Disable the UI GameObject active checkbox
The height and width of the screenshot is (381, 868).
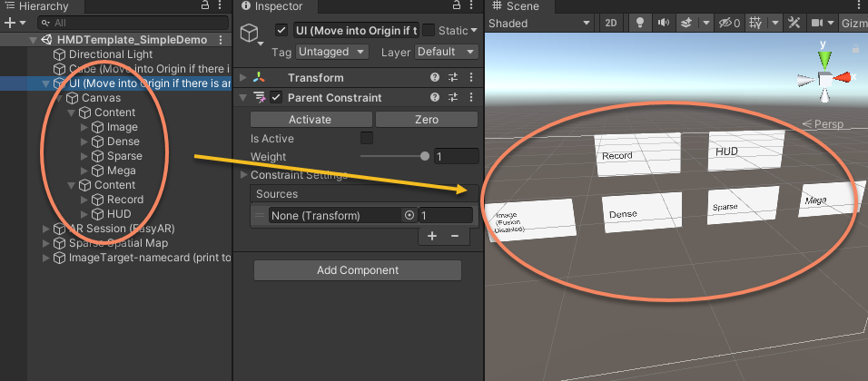(x=281, y=31)
